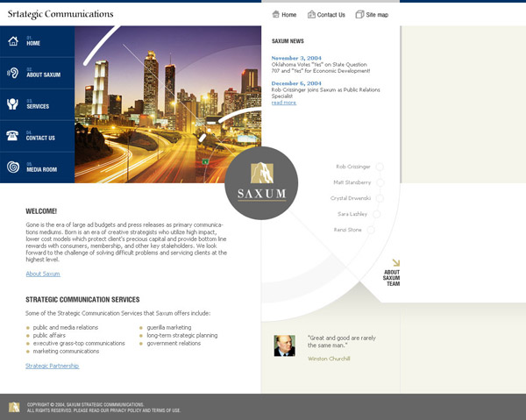Select the circle next to Rob Crissinger
Image resolution: width=526 pixels, height=420 pixels.
pos(380,167)
